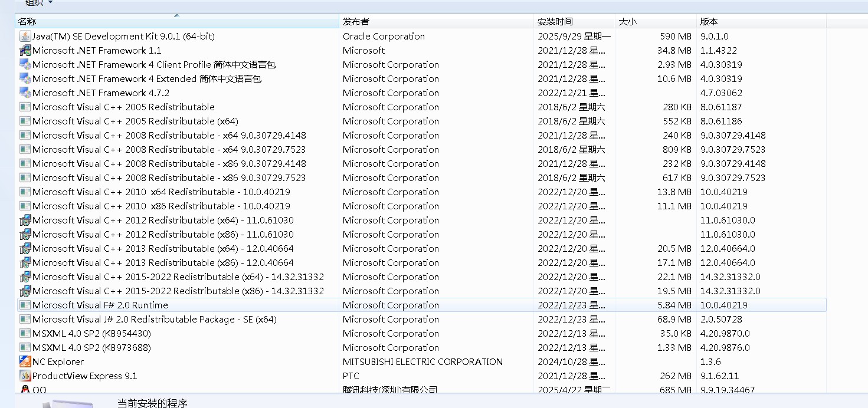
Task: Sort the list by 发布者 column header
Action: [x=356, y=22]
